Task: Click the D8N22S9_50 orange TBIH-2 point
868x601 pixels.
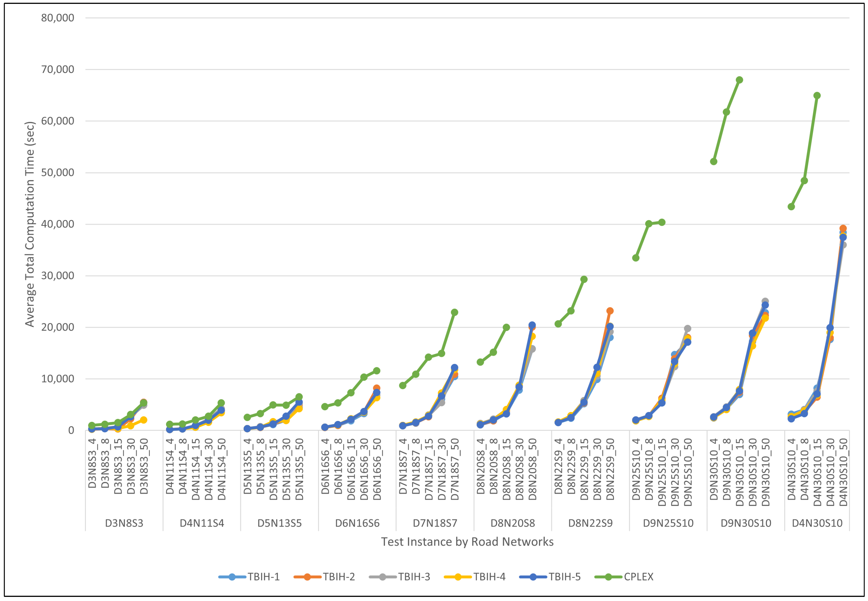Action: point(610,311)
